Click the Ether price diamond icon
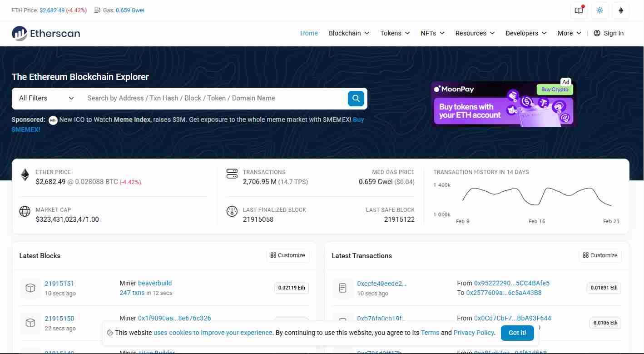Screen dimensions: 644x354 click(25, 175)
